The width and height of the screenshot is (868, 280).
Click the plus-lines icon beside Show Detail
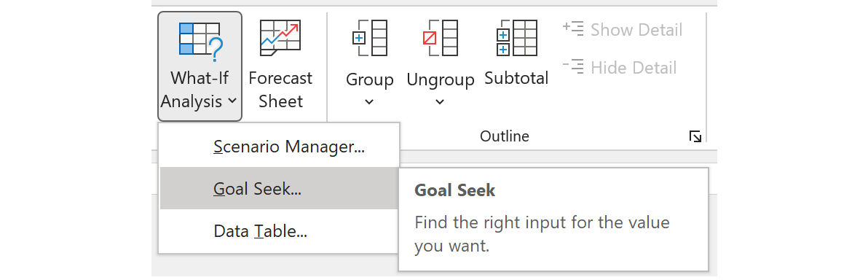pyautogui.click(x=574, y=29)
